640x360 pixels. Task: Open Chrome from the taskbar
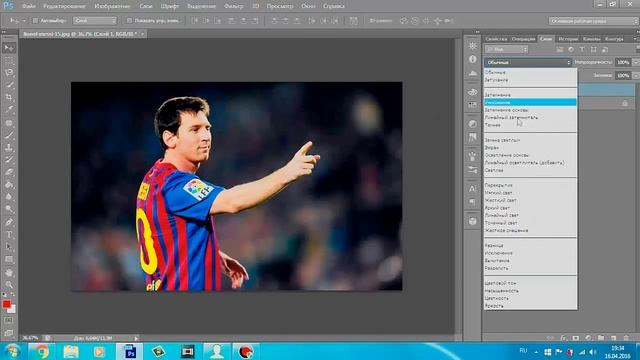pyautogui.click(x=41, y=351)
